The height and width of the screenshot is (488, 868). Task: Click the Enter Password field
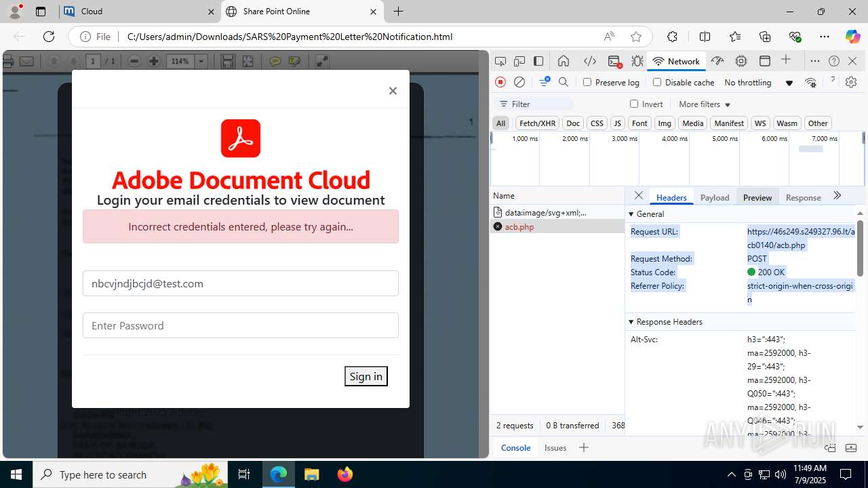241,325
